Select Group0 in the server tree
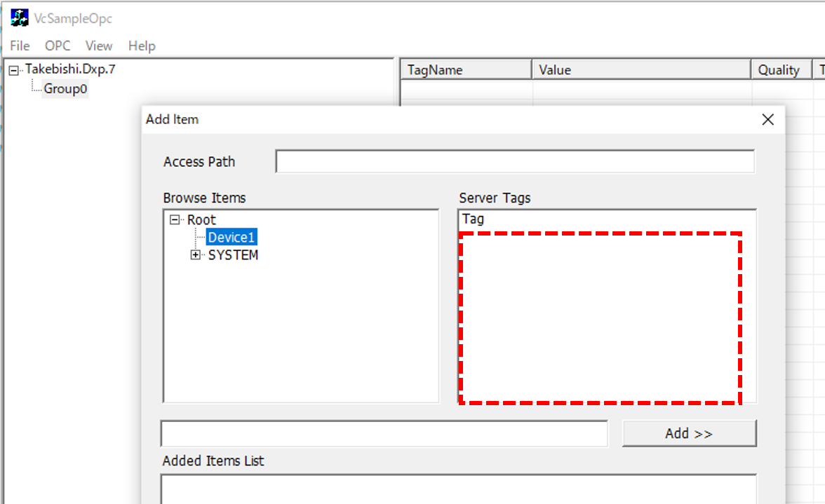 pos(65,89)
